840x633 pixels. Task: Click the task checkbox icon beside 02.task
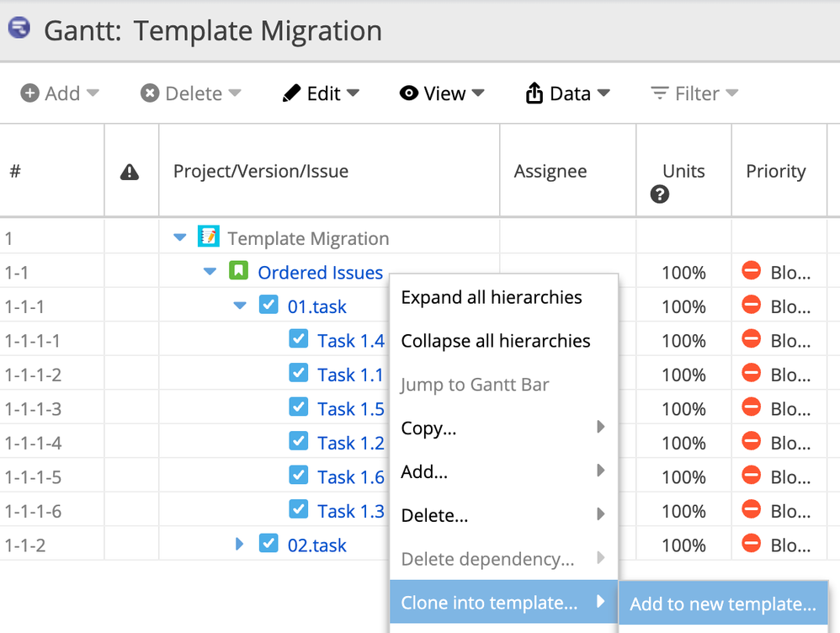point(268,543)
